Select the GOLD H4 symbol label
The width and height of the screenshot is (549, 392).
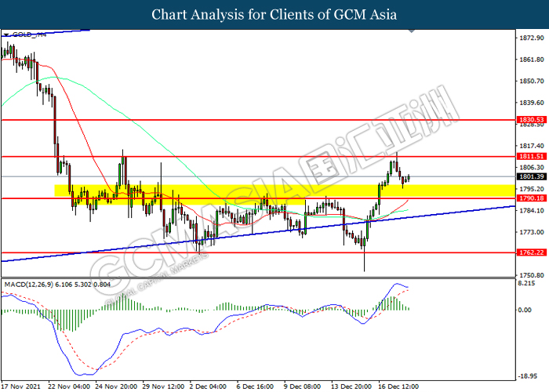pos(29,34)
